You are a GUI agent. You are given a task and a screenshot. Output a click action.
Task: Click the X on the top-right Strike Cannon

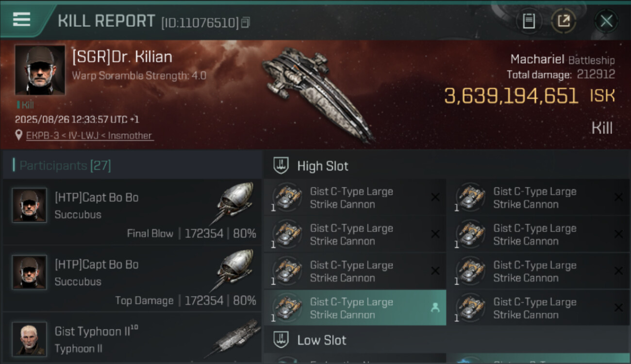coord(618,197)
